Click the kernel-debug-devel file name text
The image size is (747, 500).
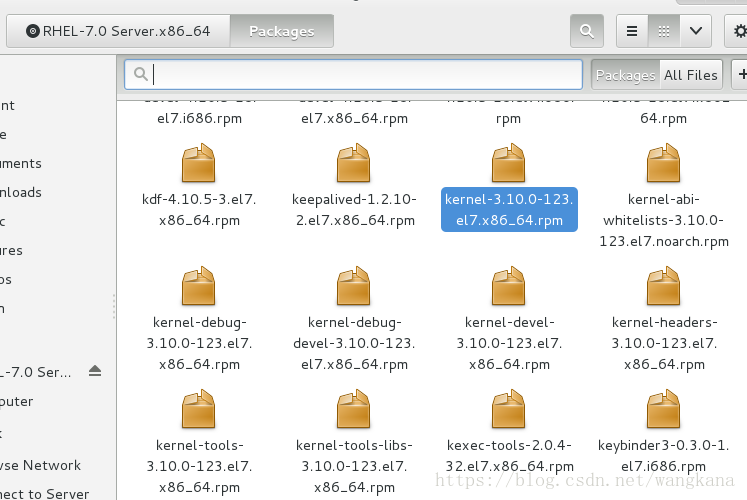[354, 343]
